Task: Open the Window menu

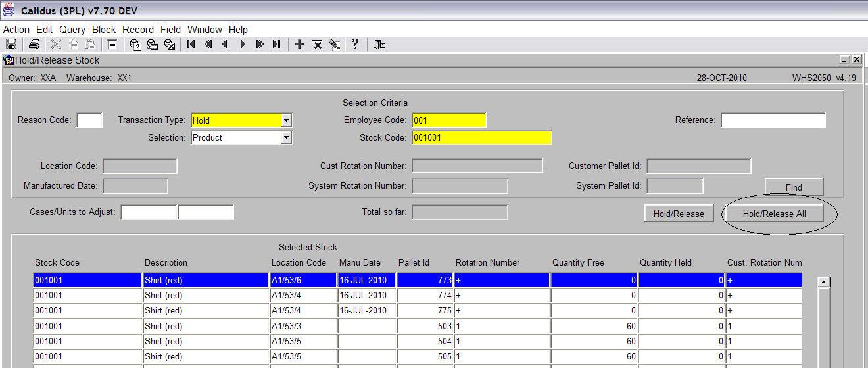Action: tap(205, 30)
